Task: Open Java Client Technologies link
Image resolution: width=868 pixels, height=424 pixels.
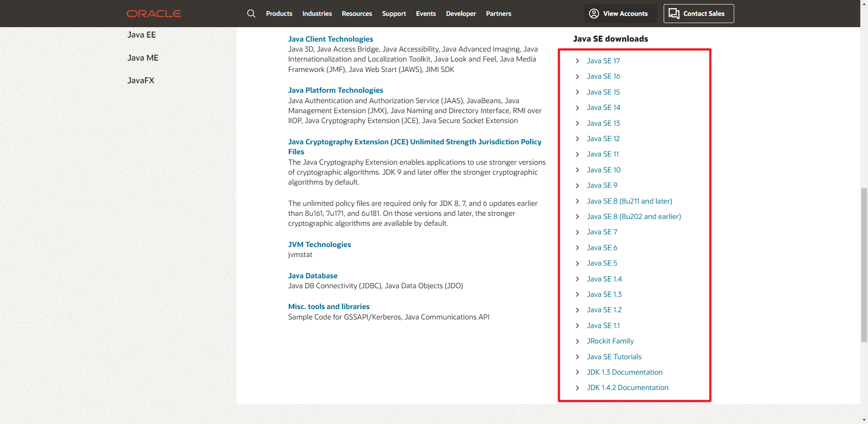Action: (330, 39)
